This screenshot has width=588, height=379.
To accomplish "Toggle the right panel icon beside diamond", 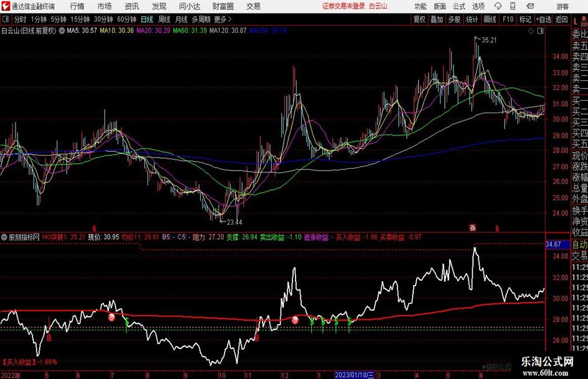I will (540, 31).
